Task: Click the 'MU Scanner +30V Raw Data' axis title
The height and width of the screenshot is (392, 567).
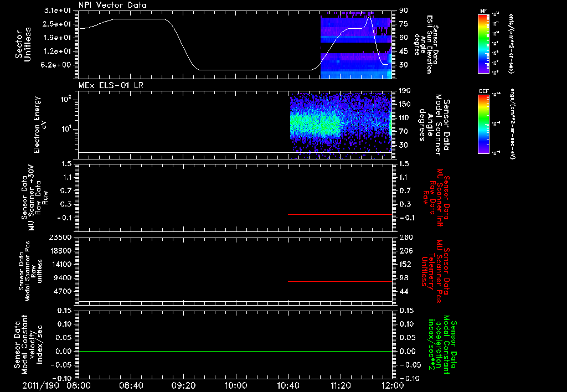Action: pos(34,198)
